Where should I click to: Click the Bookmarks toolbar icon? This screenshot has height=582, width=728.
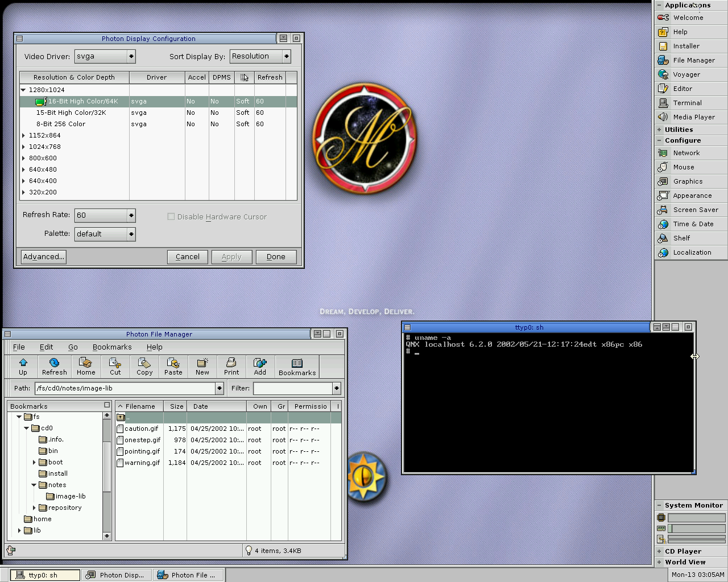point(297,366)
